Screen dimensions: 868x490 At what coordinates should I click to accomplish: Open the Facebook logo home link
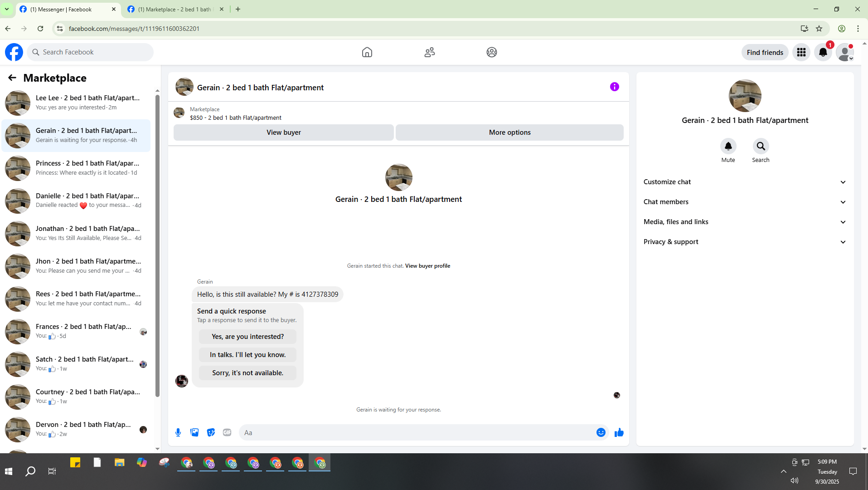14,52
